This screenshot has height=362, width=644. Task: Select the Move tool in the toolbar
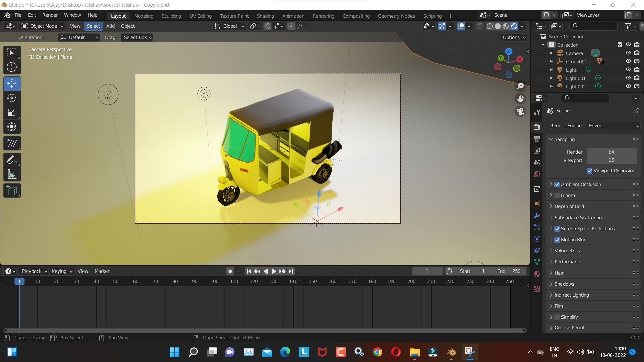tap(12, 83)
